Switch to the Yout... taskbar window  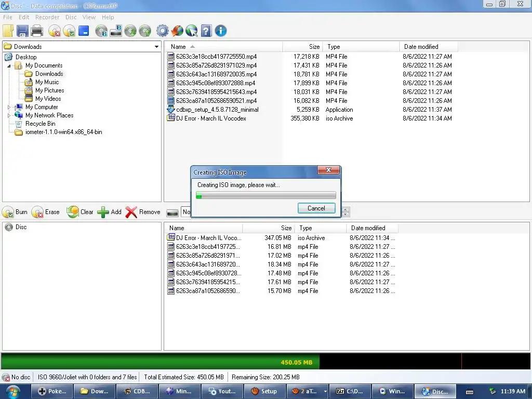point(222,392)
